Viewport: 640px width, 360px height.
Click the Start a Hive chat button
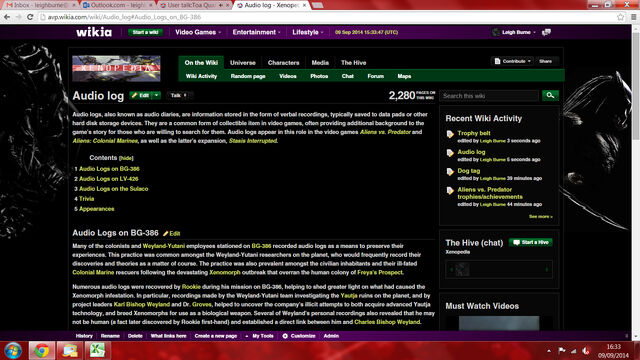pyautogui.click(x=531, y=242)
